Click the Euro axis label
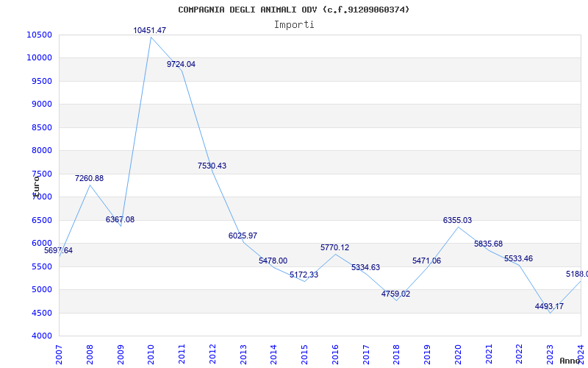This screenshot has width=588, height=368. tap(36, 186)
